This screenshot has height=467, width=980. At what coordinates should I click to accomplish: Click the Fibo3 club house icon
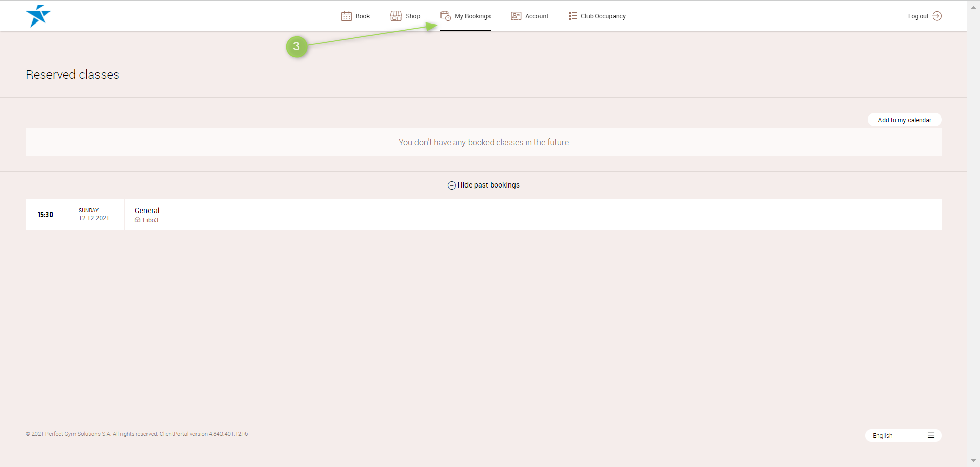pyautogui.click(x=138, y=220)
